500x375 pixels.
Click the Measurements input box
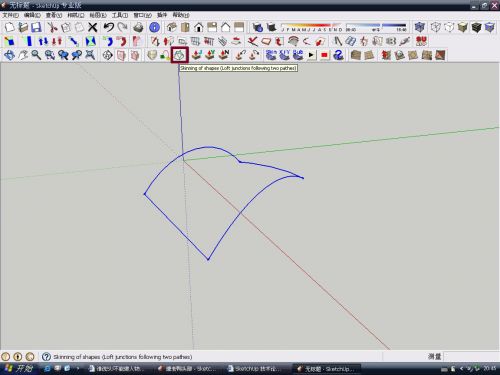[x=471, y=357]
